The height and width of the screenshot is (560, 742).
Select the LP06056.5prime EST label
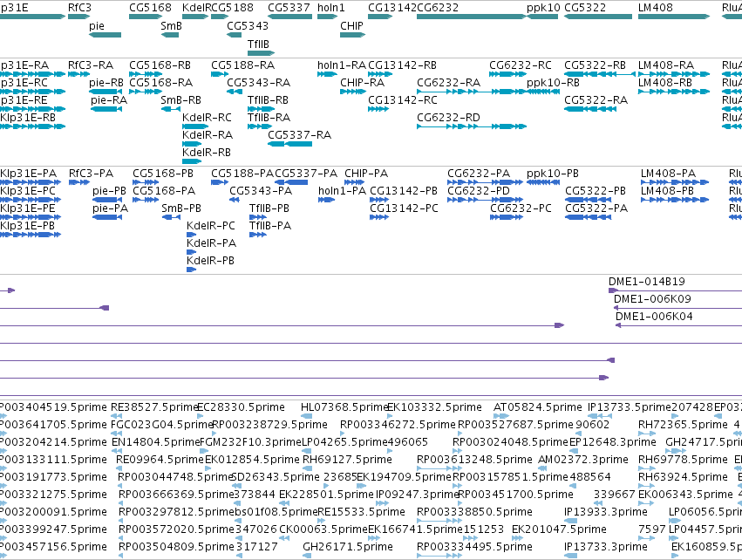tap(705, 512)
